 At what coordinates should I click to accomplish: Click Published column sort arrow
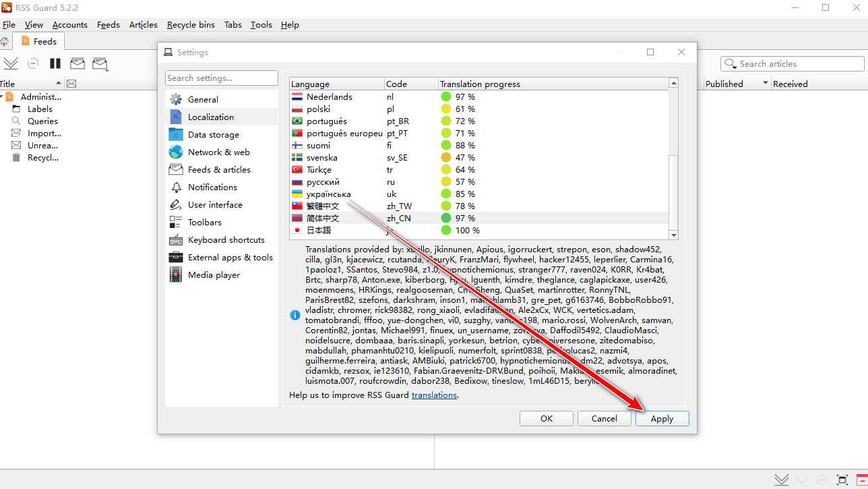[x=766, y=84]
